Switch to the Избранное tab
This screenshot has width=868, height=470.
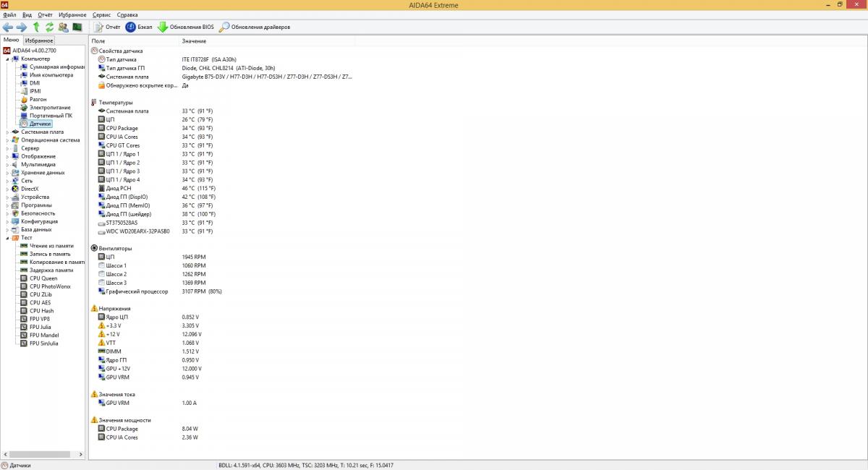(x=39, y=40)
